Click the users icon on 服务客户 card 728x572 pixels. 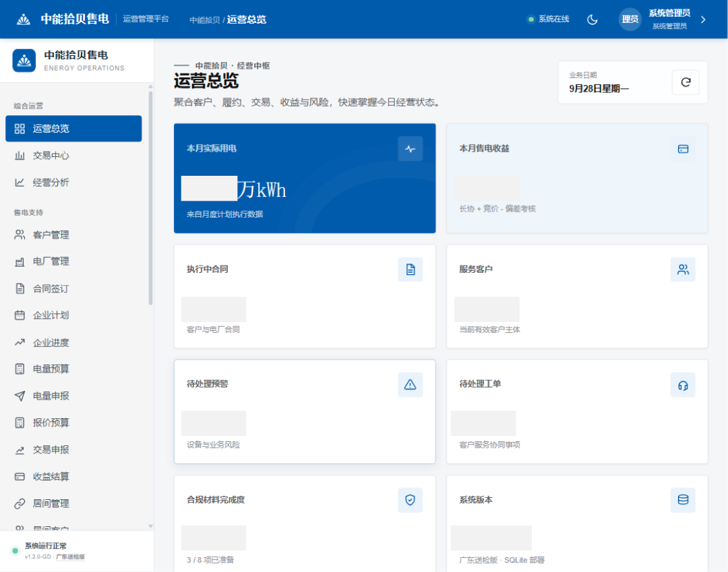(682, 269)
